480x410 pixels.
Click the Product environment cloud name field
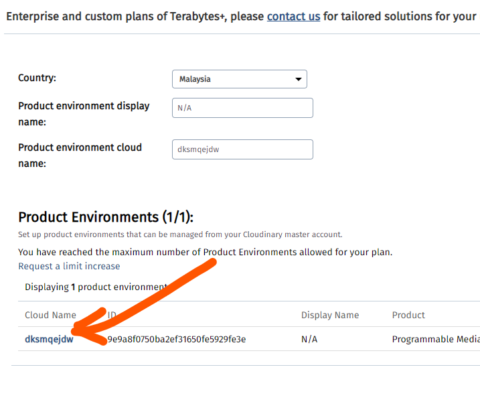tap(242, 149)
